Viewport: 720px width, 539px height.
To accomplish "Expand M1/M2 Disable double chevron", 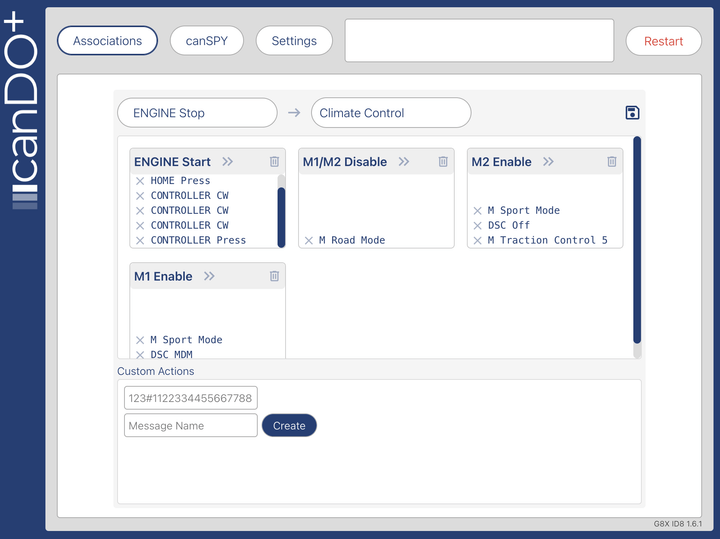I will point(404,162).
